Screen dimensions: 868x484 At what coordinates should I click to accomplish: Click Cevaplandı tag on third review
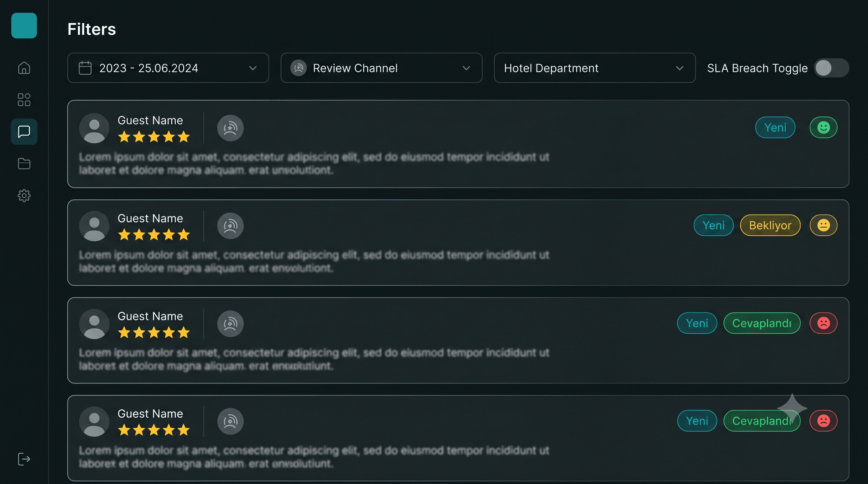(762, 323)
